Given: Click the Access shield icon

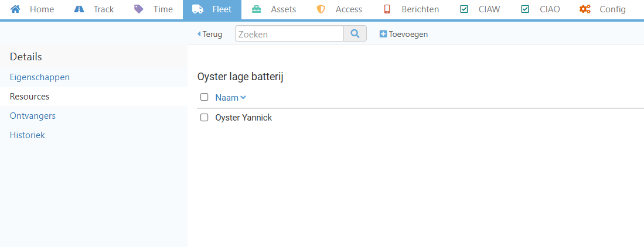Looking at the screenshot, I should (321, 9).
